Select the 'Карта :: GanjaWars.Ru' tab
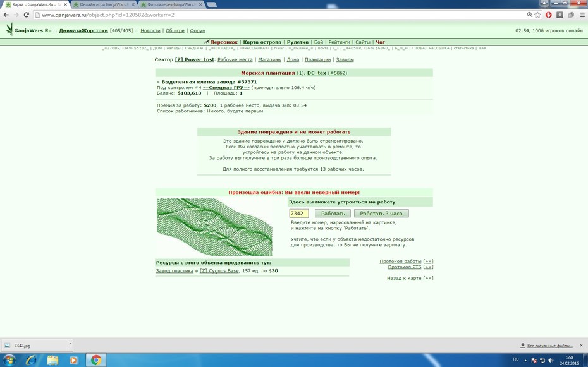Viewport: 588px width, 367px height. coord(35,4)
